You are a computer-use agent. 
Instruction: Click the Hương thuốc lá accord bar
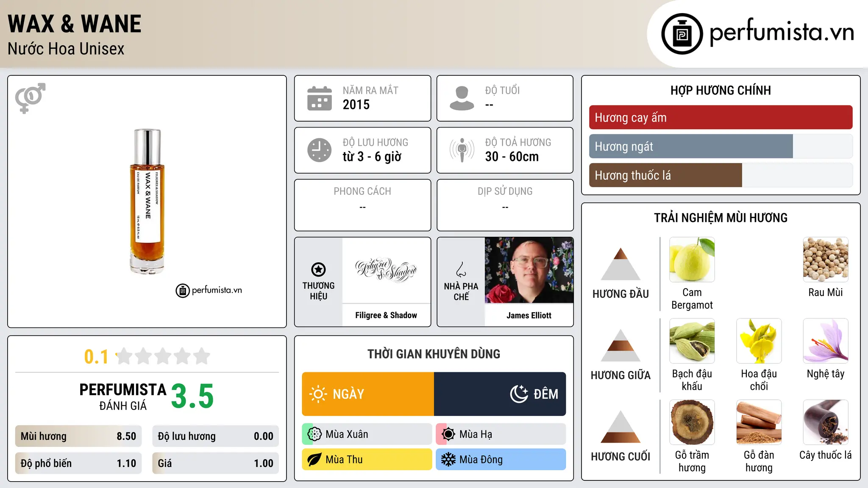coord(721,175)
